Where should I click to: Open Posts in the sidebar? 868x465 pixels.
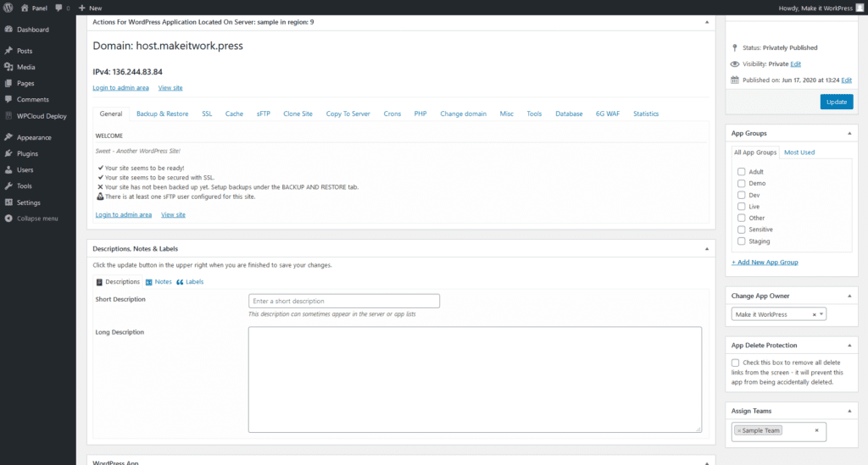tap(25, 51)
